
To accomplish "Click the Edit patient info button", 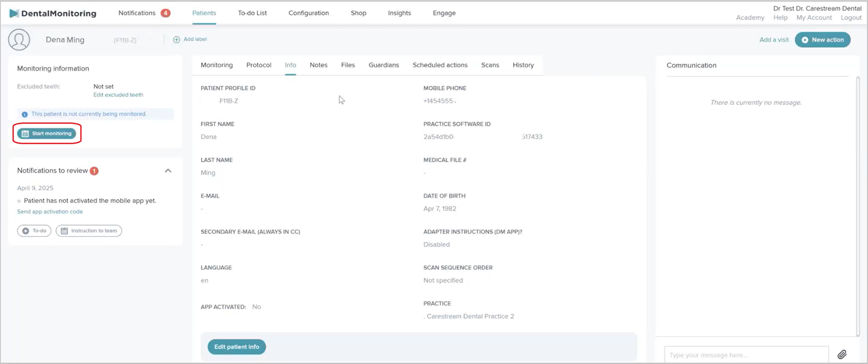I will pos(236,347).
